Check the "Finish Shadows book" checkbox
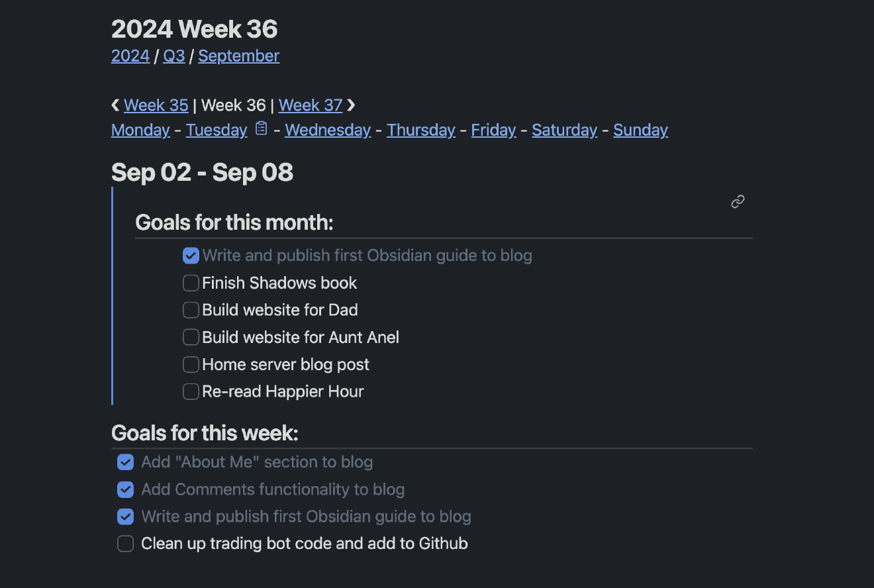The height and width of the screenshot is (588, 874). click(190, 283)
